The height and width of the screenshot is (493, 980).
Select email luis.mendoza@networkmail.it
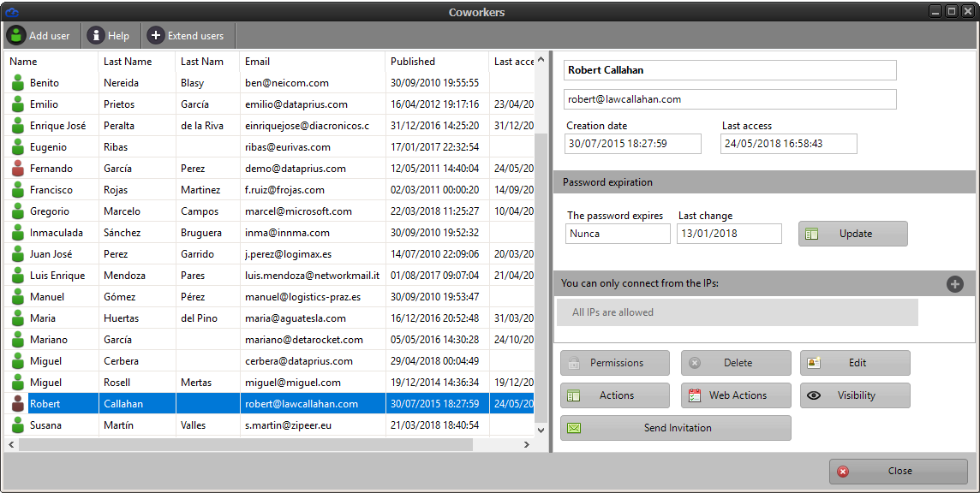point(312,276)
